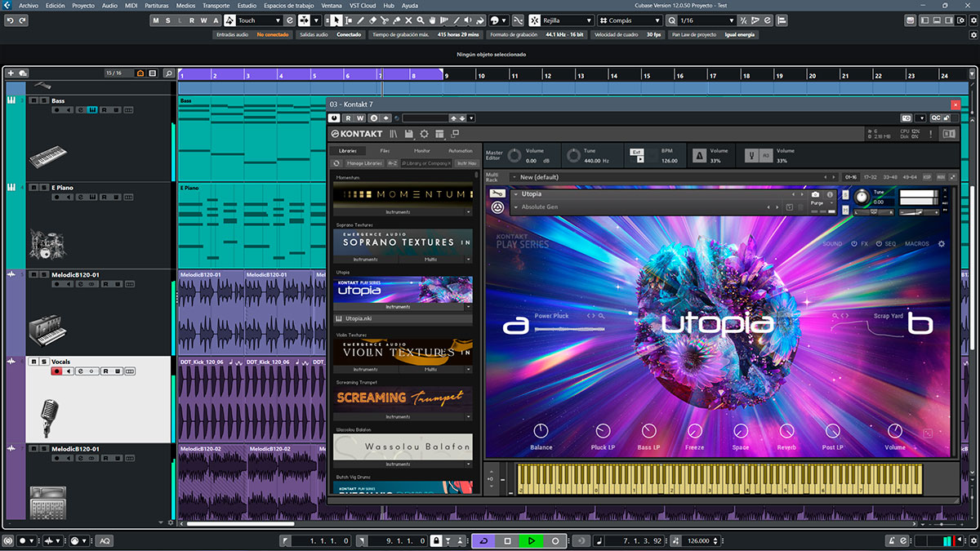Toggle global Mute M button

[x=157, y=20]
